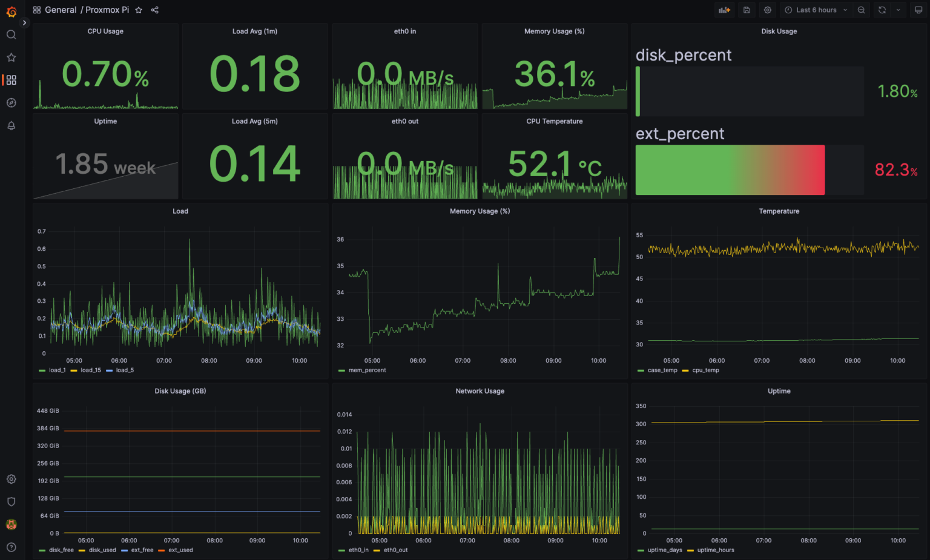This screenshot has height=560, width=930.
Task: Cycle view mode with the monitor icon
Action: 918,10
